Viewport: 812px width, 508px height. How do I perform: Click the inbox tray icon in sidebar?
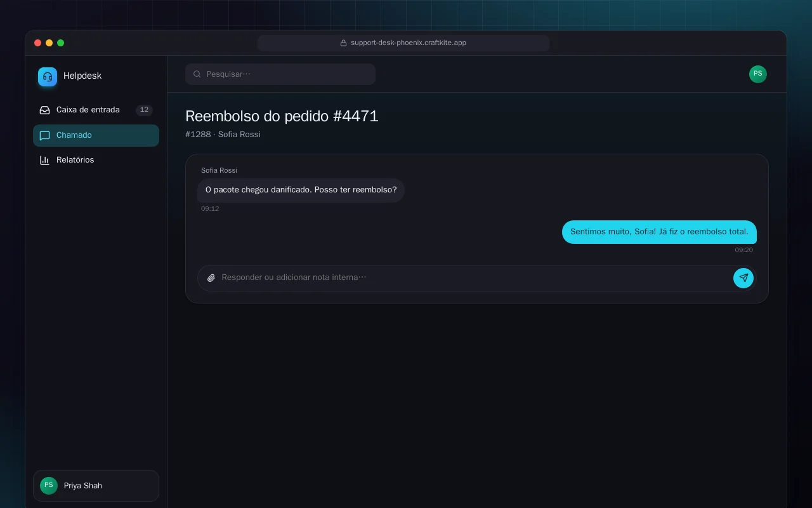[44, 110]
